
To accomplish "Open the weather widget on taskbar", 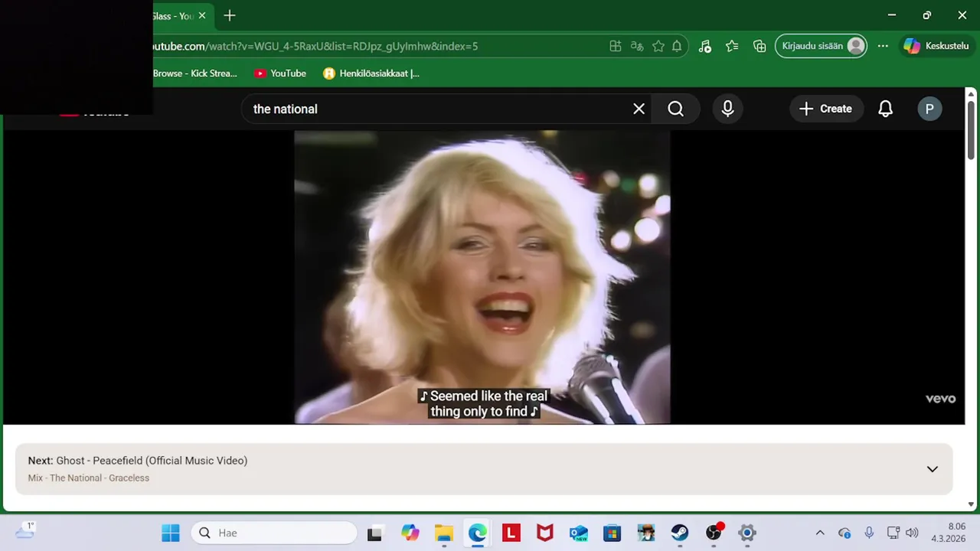I will (25, 531).
